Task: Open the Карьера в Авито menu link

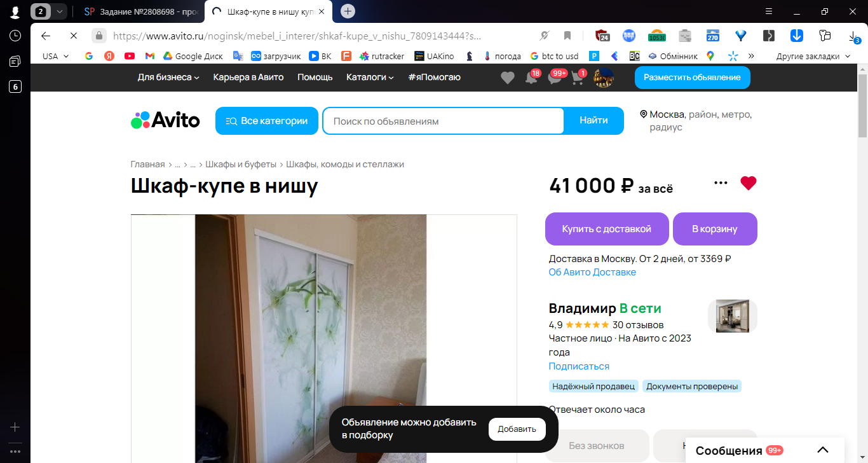Action: (248, 77)
